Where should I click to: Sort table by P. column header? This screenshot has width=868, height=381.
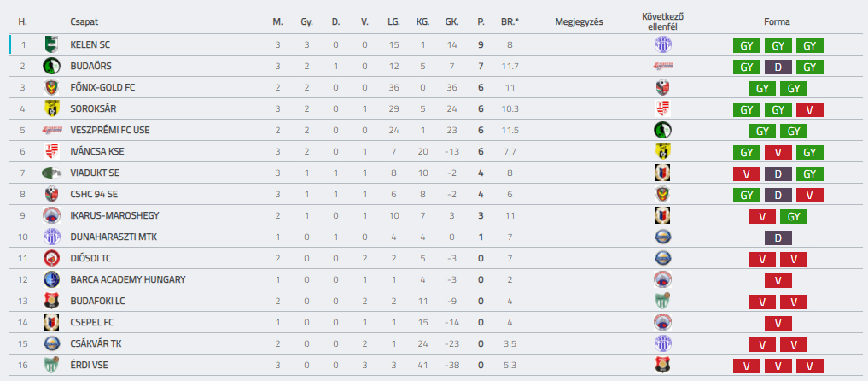481,22
